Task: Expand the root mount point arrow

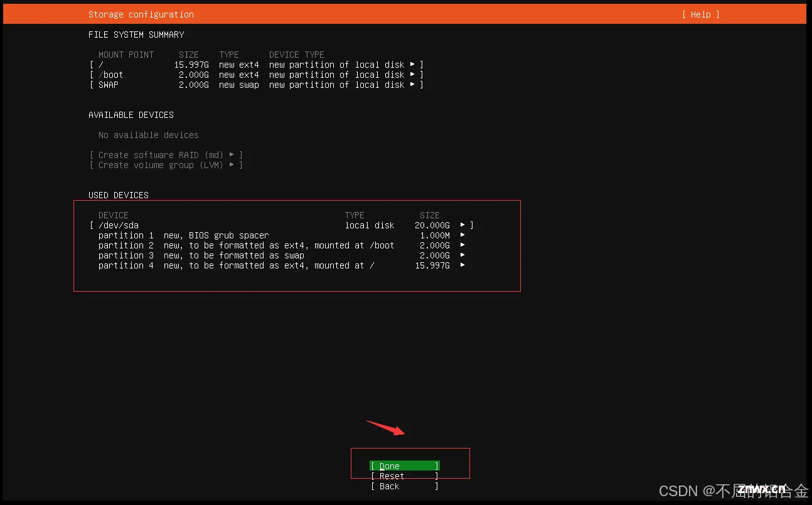Action: tap(412, 65)
